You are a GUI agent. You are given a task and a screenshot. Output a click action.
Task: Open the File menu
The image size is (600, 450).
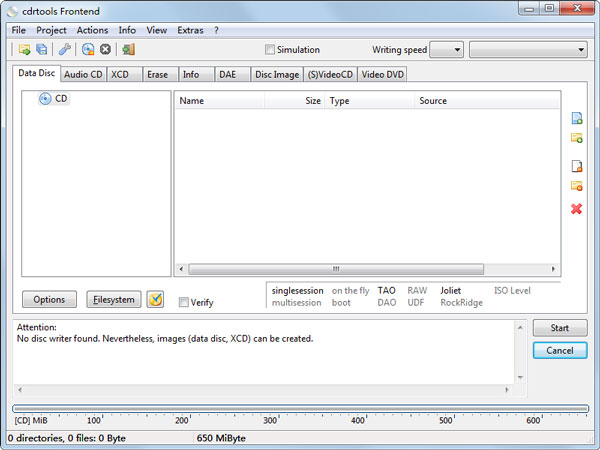18,30
